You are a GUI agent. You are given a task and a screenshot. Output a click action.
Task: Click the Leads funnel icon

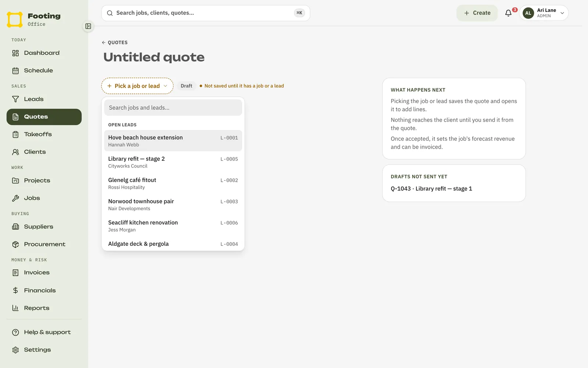[x=15, y=99]
